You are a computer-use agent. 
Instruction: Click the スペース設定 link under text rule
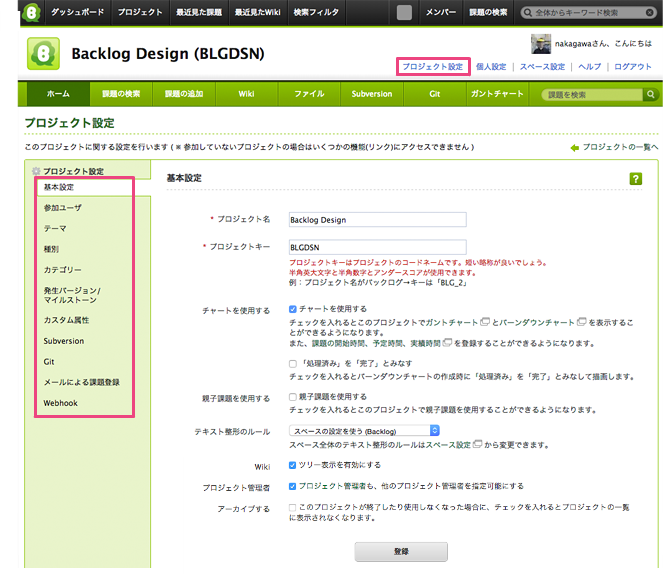click(x=448, y=445)
